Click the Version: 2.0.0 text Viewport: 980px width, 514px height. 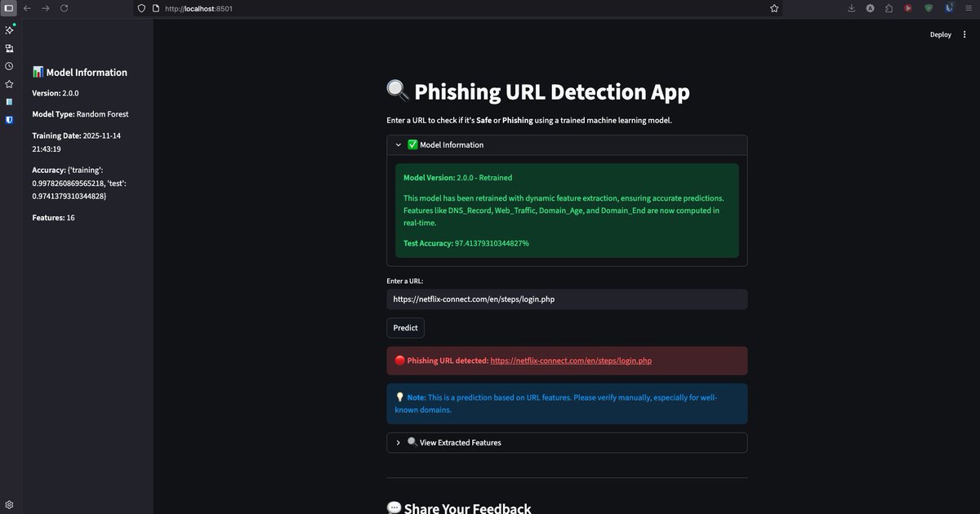[56, 93]
